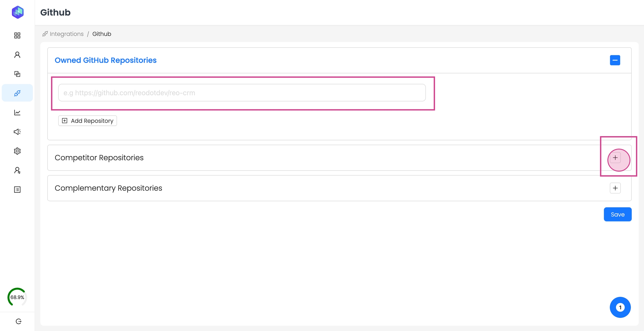Open the dashboard grid icon
The image size is (644, 331).
[x=17, y=36]
